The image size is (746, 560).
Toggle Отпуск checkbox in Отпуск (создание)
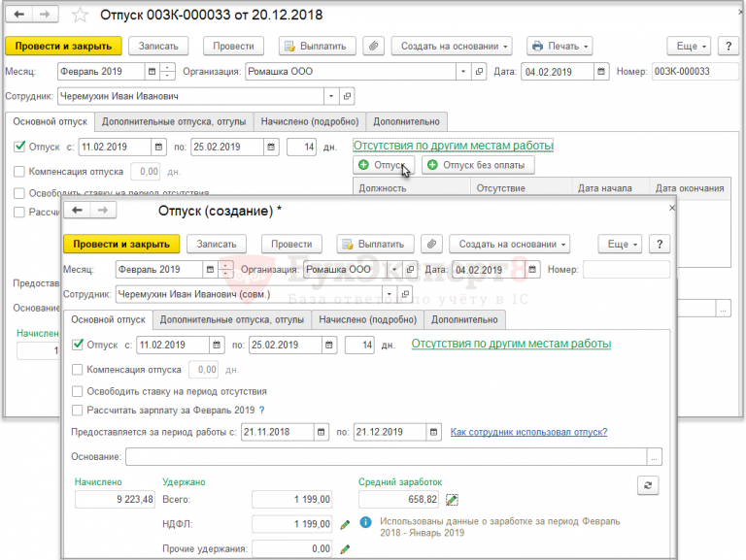pyautogui.click(x=77, y=345)
